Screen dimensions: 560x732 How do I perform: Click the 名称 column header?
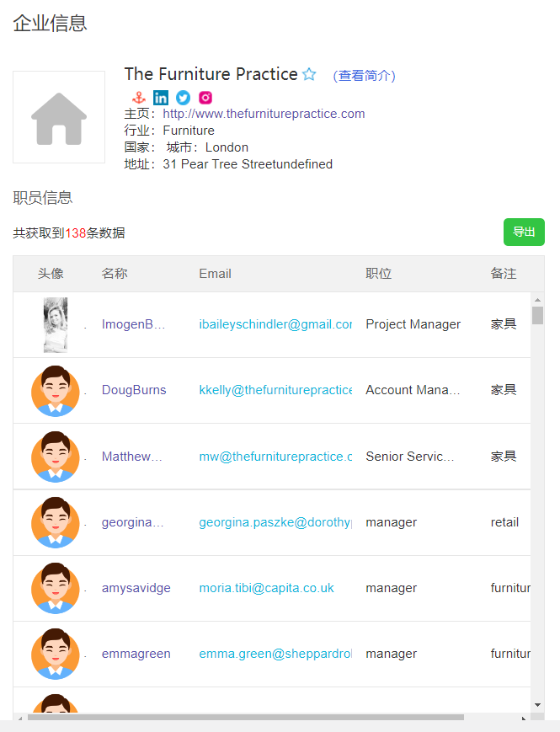click(x=115, y=274)
